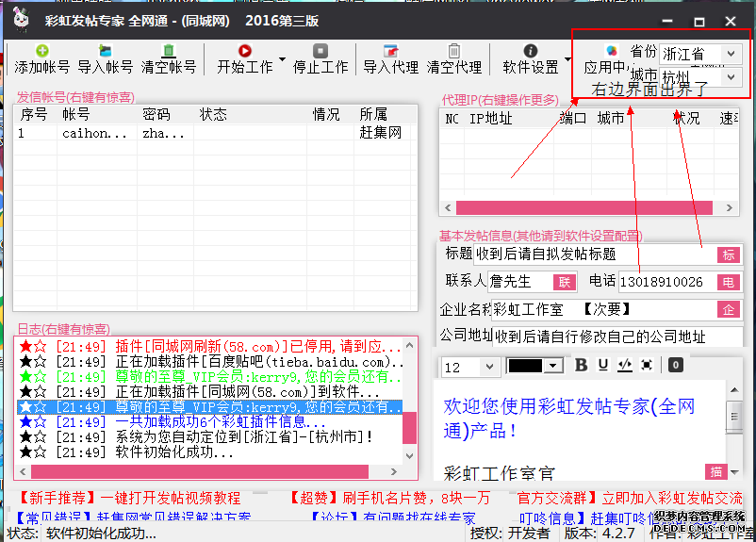Click the 添加帐号 add account icon
The width and height of the screenshot is (756, 542).
tap(41, 51)
